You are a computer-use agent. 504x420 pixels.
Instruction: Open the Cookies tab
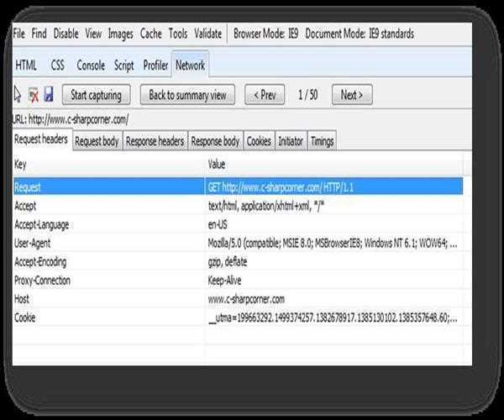[x=259, y=142]
